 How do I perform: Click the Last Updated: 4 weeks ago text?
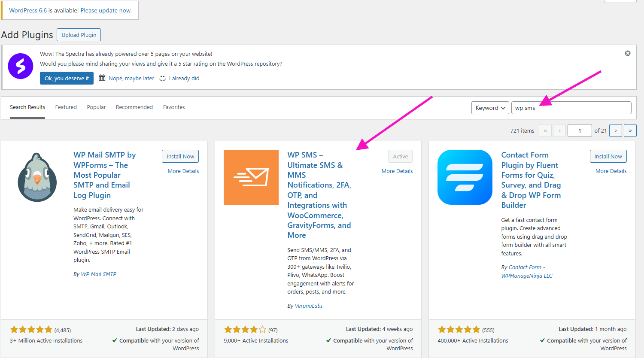coord(379,329)
